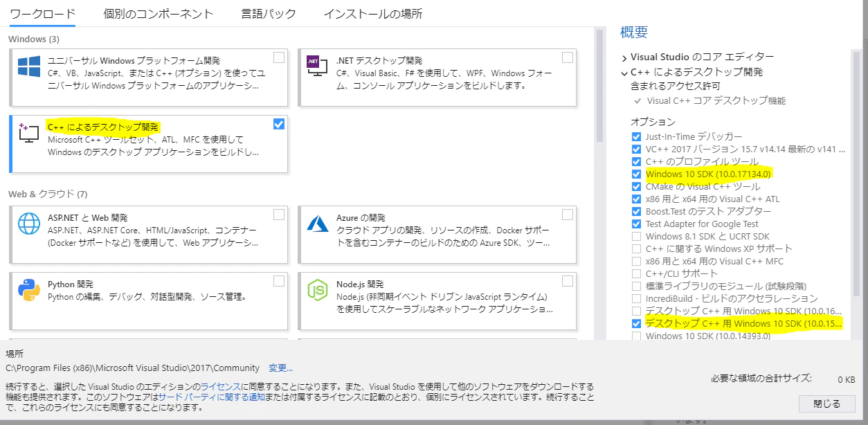Click the .NET デスクトップ開発 monitor icon
This screenshot has width=868, height=425.
click(x=317, y=66)
